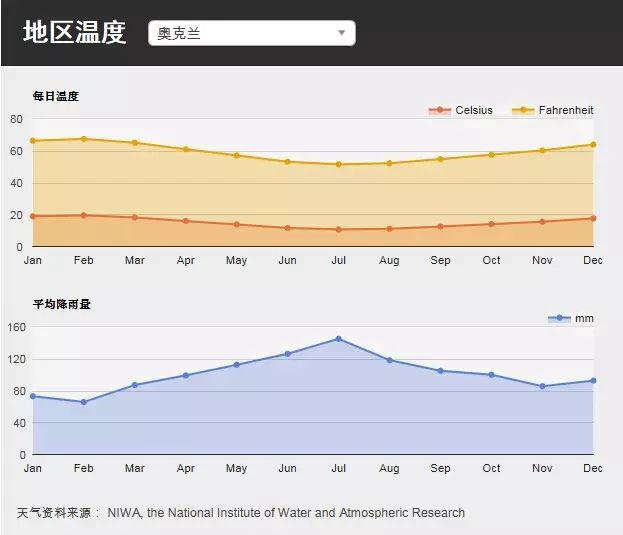Viewport: 623px width, 535px height.
Task: Click the NIWA weather data source text
Action: click(x=241, y=513)
